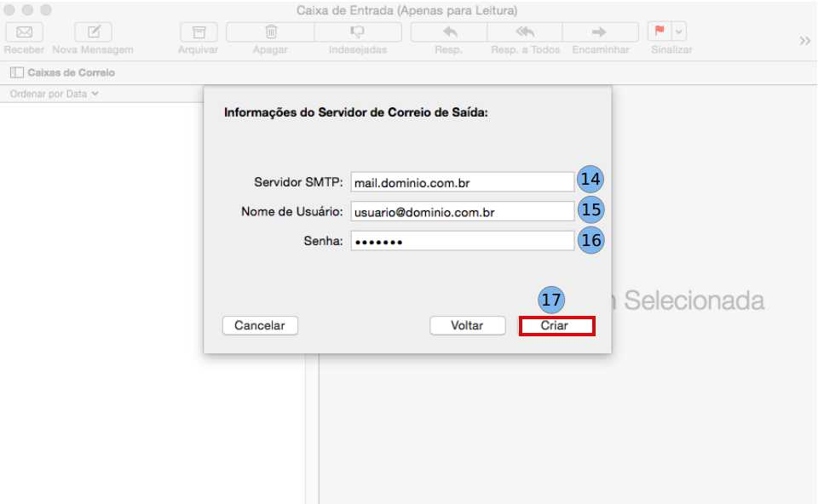Viewport: 818px width, 504px height.
Task: Click the Caixas de Correio label
Action: tap(71, 72)
